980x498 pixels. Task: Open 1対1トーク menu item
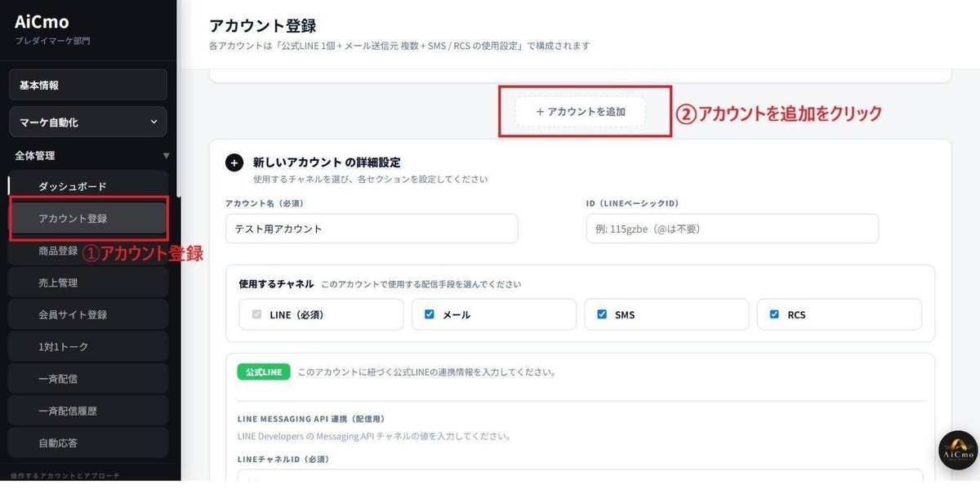88,347
